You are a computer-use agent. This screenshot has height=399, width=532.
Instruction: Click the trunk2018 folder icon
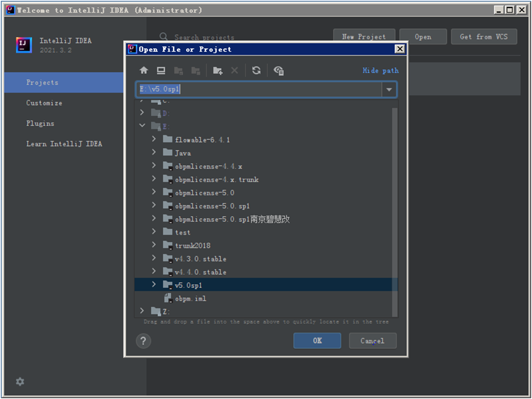(x=168, y=245)
